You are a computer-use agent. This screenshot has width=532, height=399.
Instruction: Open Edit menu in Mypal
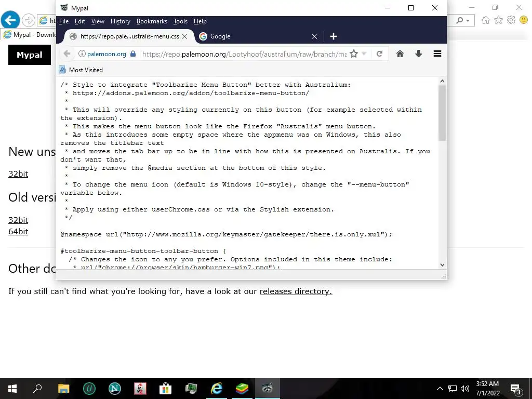(79, 21)
